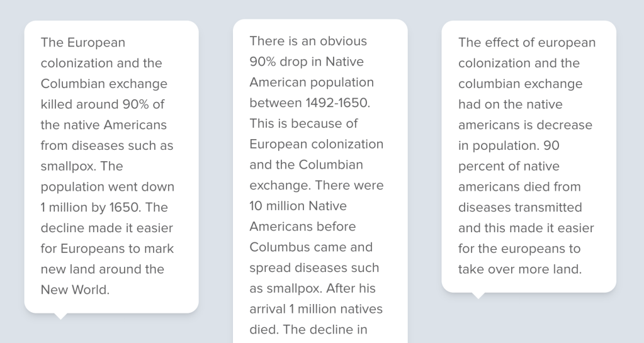Click the line "in population. 90"
The height and width of the screenshot is (343, 644).
(509, 146)
